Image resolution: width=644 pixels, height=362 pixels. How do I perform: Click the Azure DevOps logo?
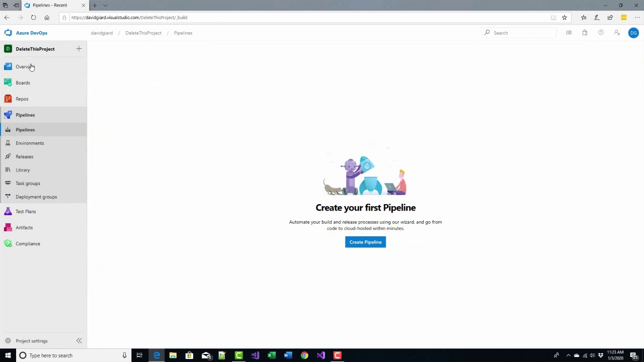[8, 33]
